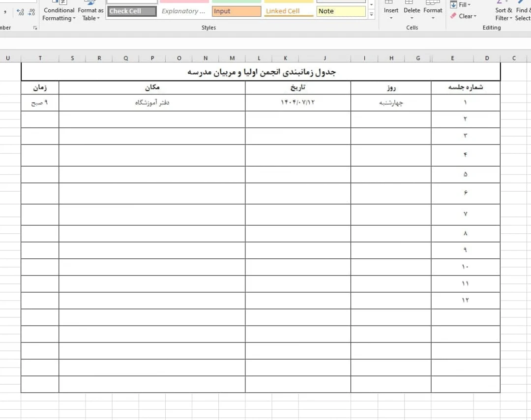Apply the yellow Note cell style
The height and width of the screenshot is (420, 531).
341,11
